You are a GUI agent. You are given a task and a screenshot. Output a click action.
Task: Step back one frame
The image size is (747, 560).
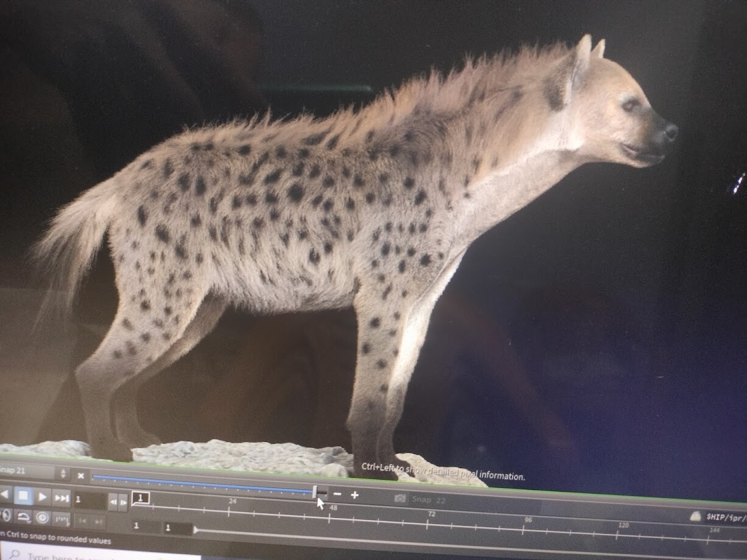(114, 501)
